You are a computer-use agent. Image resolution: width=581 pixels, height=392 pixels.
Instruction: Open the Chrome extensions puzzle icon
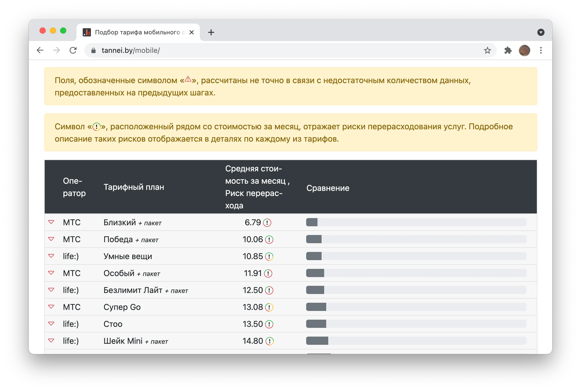tap(508, 50)
